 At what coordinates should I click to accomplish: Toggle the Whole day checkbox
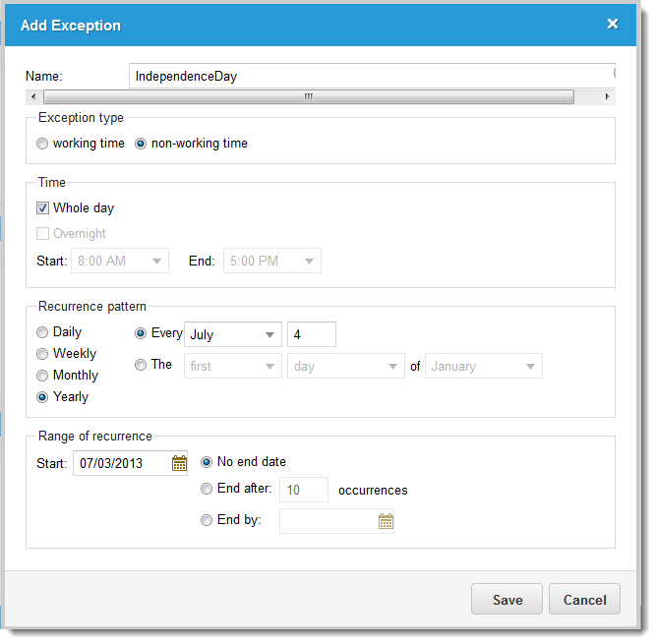pos(42,207)
